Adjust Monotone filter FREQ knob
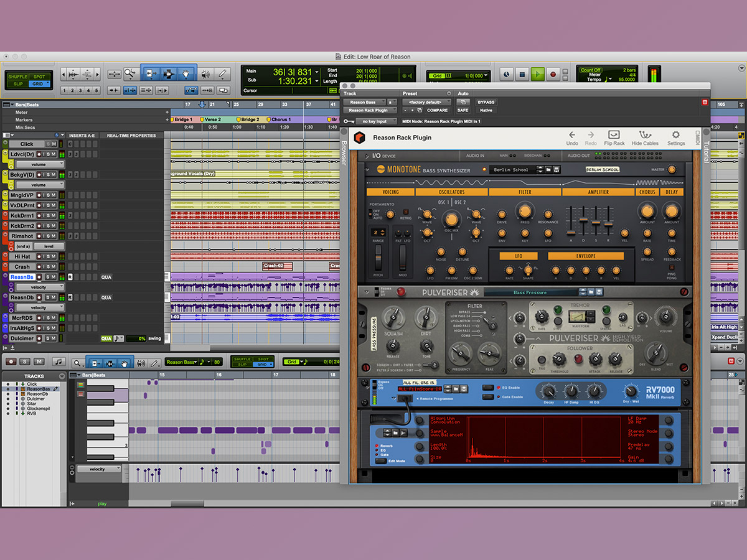747x560 pixels. (525, 211)
